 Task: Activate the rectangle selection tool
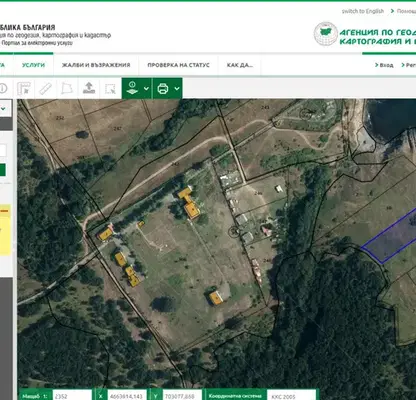tap(110, 89)
